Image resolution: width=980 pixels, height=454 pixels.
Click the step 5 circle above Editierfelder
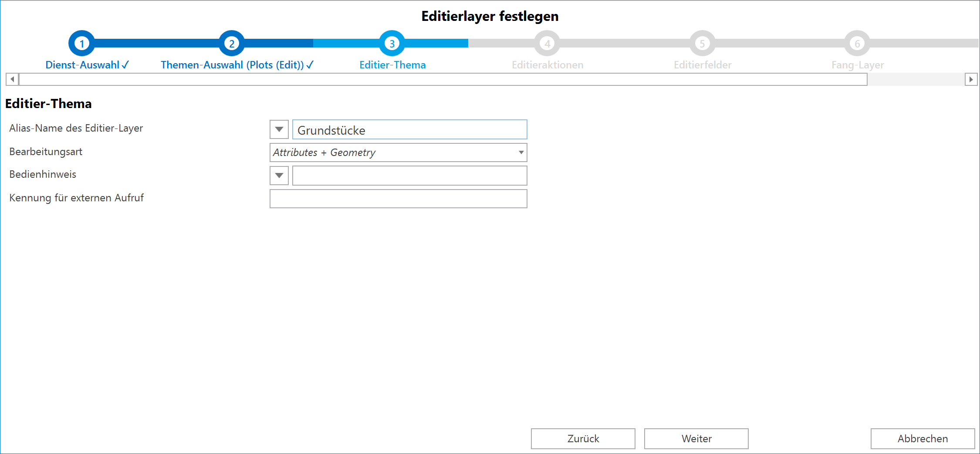(702, 43)
